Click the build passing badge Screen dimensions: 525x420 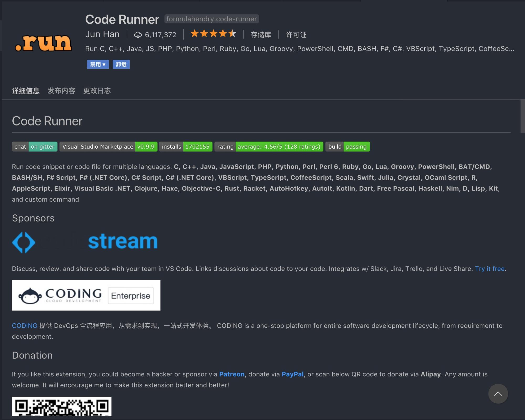pyautogui.click(x=348, y=147)
